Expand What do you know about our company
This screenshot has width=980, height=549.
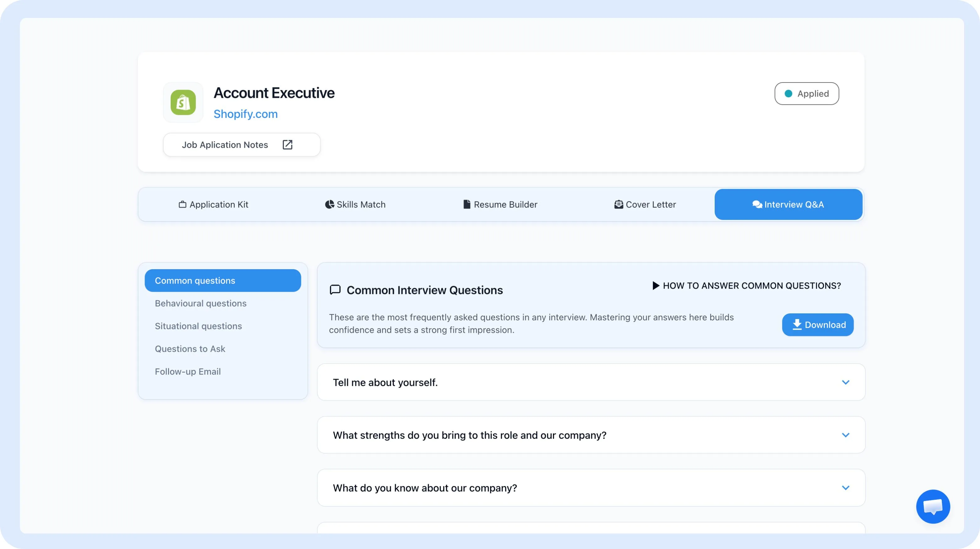pyautogui.click(x=846, y=488)
